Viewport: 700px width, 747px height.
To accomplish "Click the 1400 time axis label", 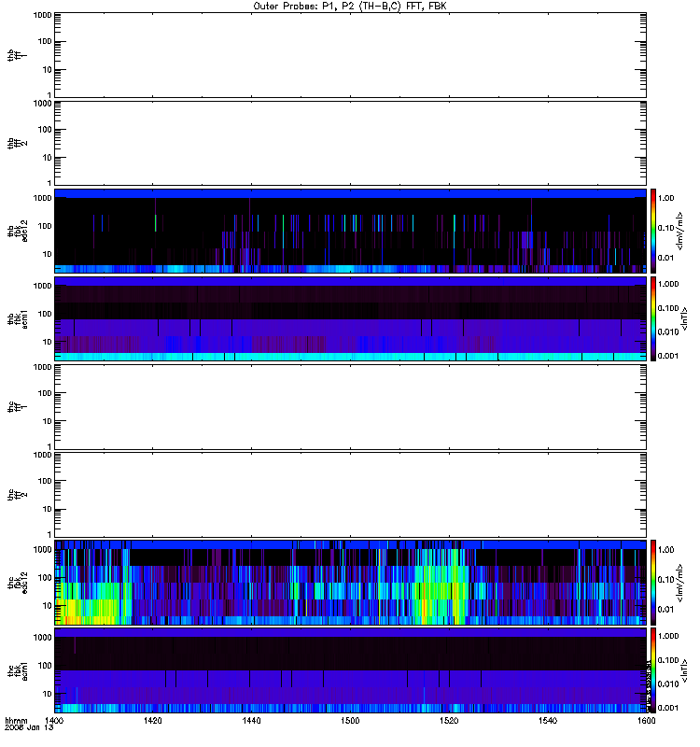I will click(54, 720).
